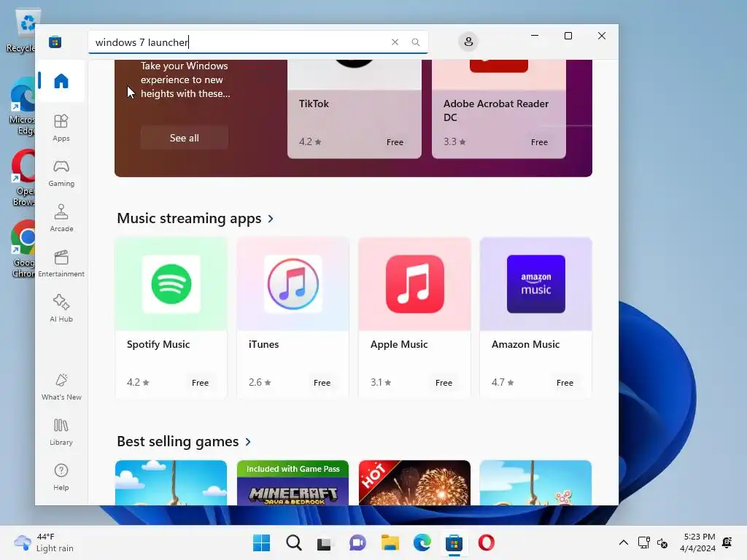
Task: Open AI Hub in the sidebar
Action: [61, 308]
